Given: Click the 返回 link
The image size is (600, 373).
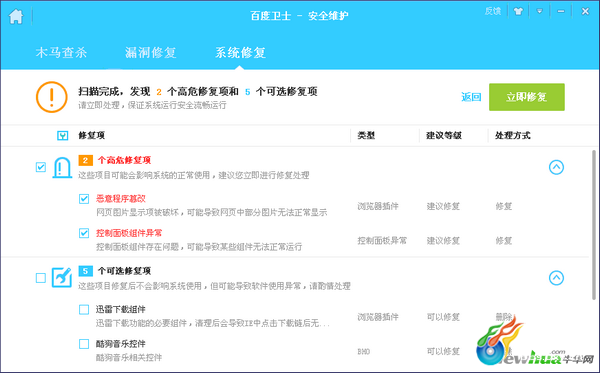Looking at the screenshot, I should click(471, 97).
